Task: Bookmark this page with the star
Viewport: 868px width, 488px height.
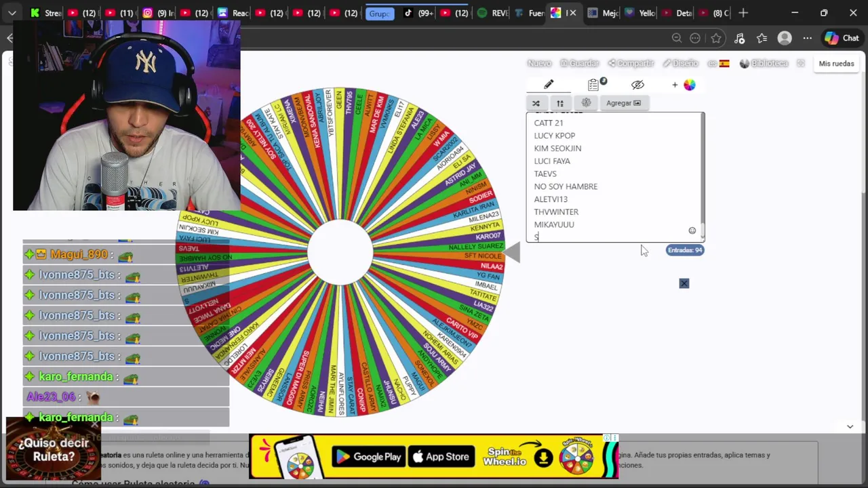Action: coord(716,39)
